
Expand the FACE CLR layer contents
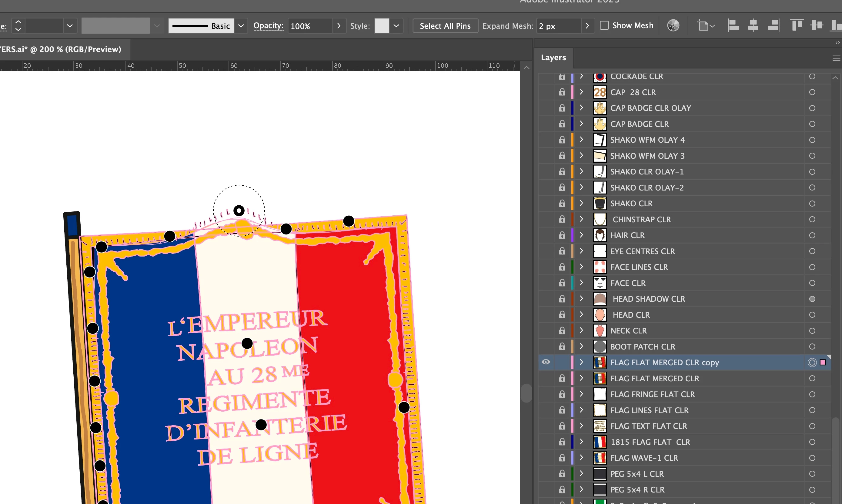(581, 283)
